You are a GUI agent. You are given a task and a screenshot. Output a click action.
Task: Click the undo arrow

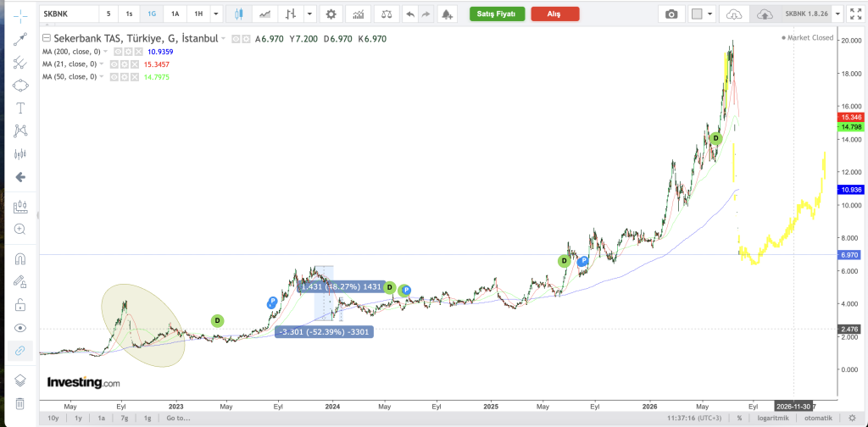(x=410, y=14)
